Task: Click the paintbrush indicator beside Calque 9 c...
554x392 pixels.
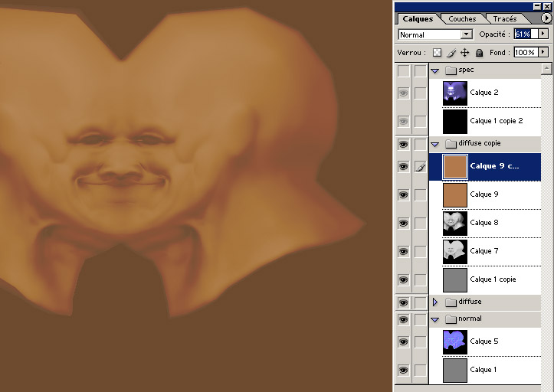Action: 421,167
